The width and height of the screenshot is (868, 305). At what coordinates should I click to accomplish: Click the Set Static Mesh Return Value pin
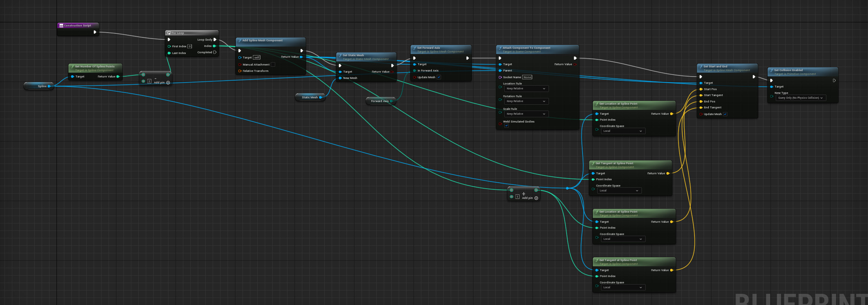(392, 72)
